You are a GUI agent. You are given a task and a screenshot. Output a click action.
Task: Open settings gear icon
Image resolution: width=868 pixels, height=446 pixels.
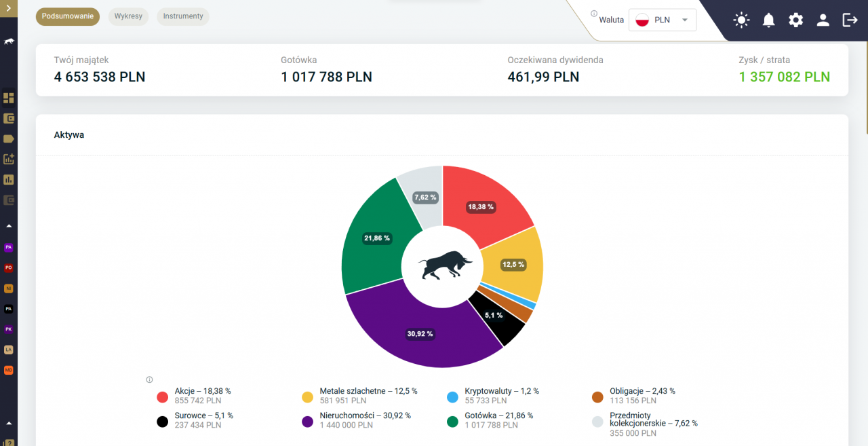tap(795, 20)
